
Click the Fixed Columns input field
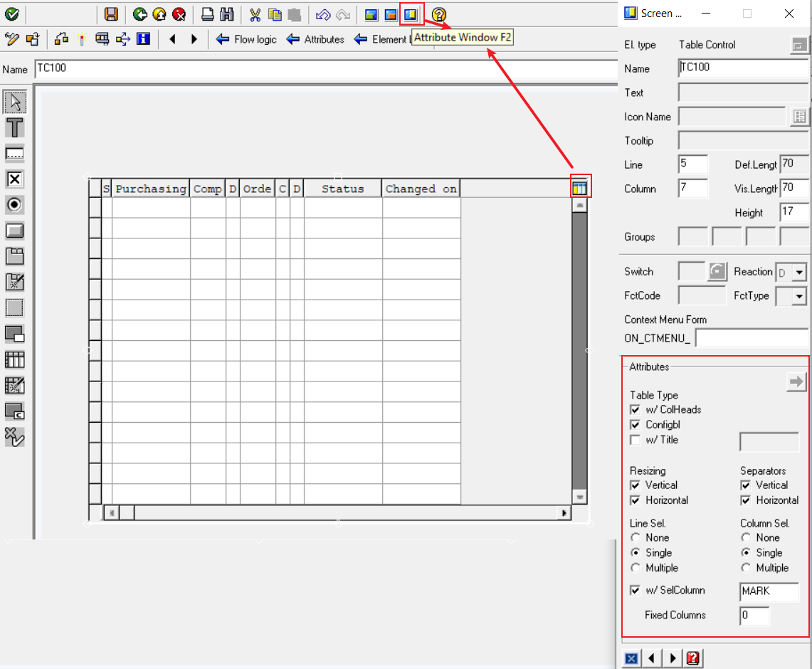pyautogui.click(x=754, y=615)
